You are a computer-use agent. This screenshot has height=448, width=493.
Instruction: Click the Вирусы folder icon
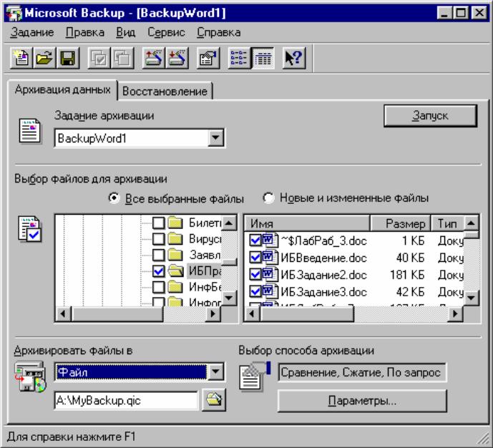click(x=175, y=239)
